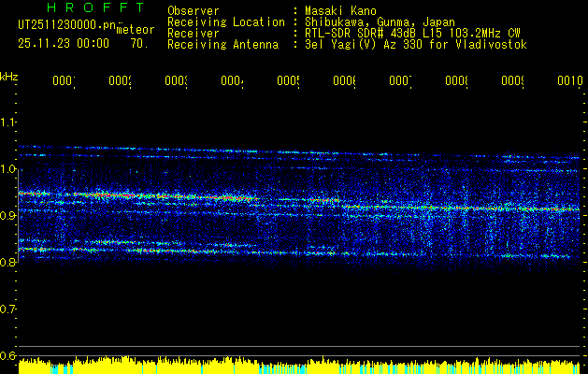Select the 1.1 kHz frequency tick label
This screenshot has height=374, width=588.
pos(7,122)
